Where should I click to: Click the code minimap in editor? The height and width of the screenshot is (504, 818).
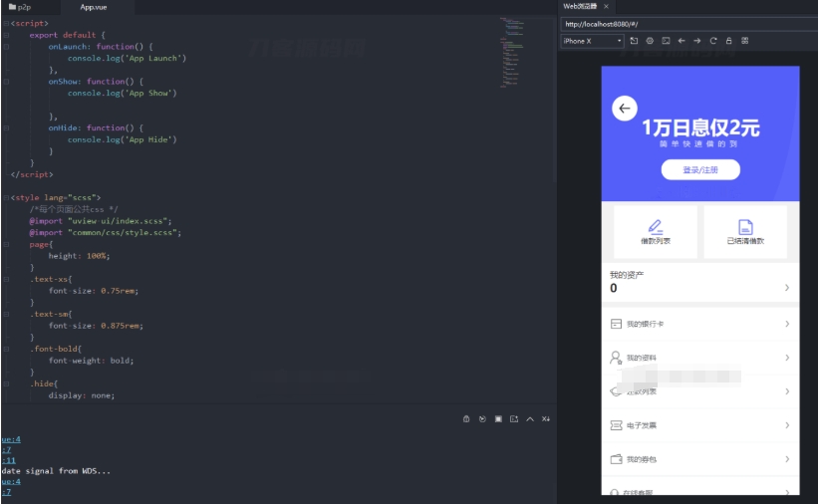coord(512,52)
